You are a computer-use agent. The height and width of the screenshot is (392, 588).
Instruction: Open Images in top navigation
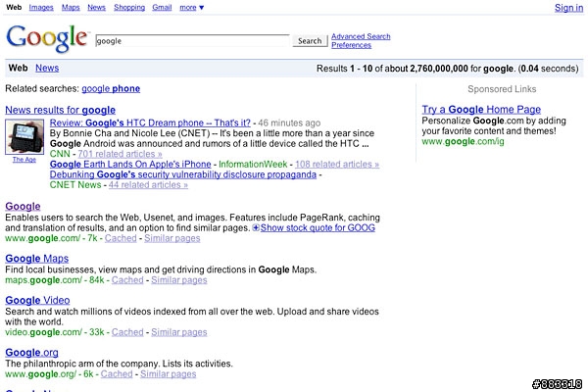(41, 8)
